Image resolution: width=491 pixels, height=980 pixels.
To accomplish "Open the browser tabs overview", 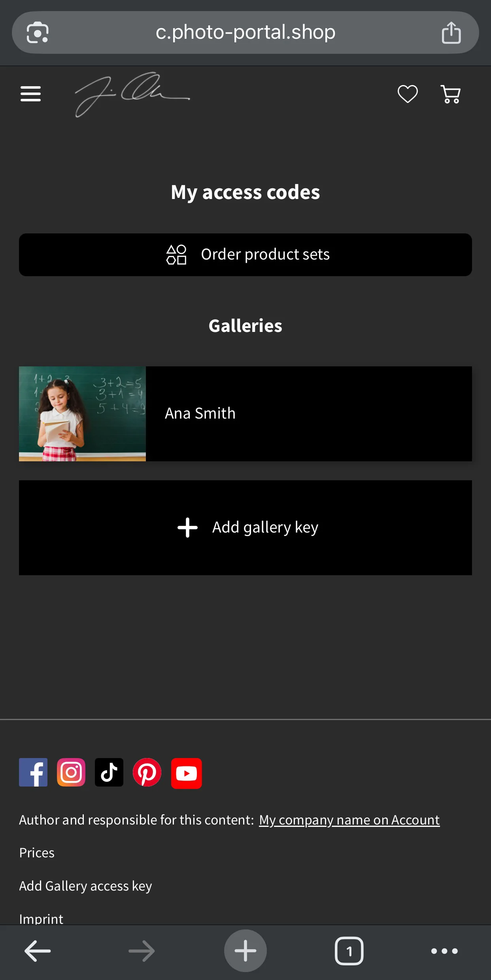I will pyautogui.click(x=349, y=951).
